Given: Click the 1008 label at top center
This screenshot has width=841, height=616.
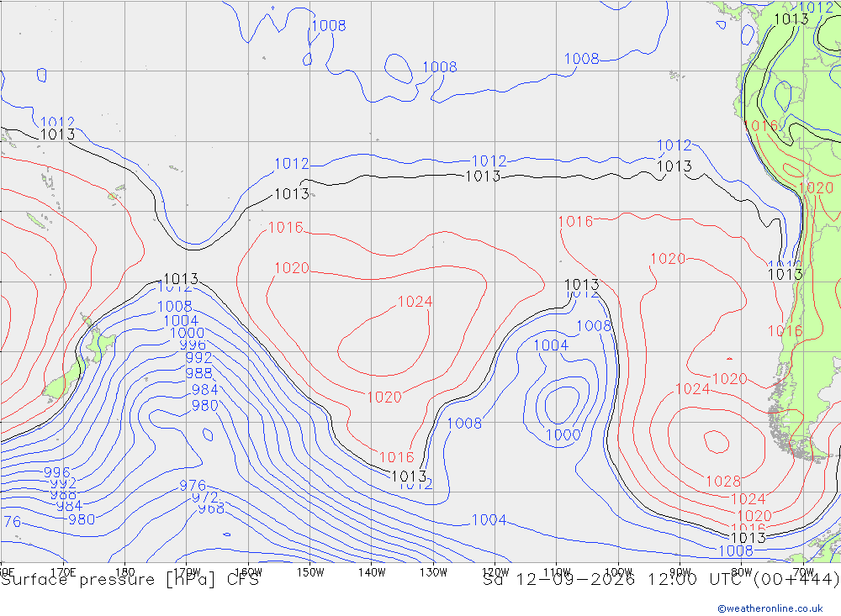Looking at the screenshot, I should pyautogui.click(x=439, y=67).
